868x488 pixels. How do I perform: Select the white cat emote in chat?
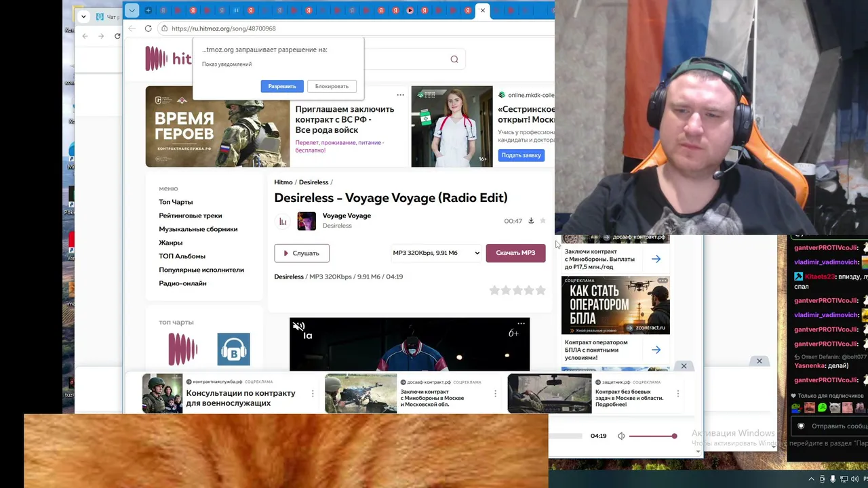point(835,408)
